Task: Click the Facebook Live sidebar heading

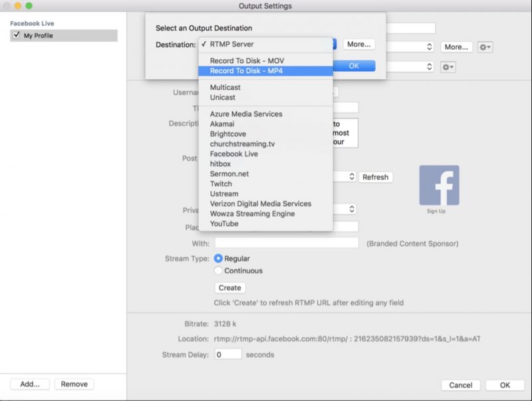Action: tap(32, 23)
